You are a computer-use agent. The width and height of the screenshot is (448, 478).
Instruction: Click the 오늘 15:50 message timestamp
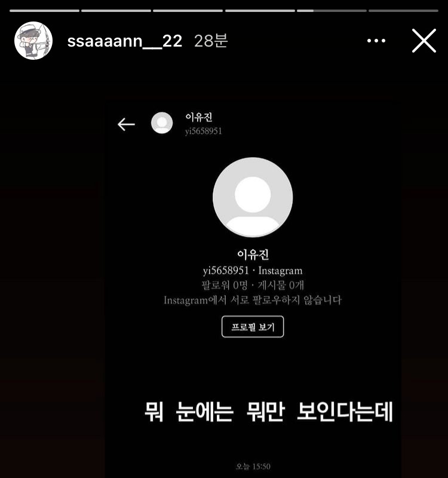253,466
